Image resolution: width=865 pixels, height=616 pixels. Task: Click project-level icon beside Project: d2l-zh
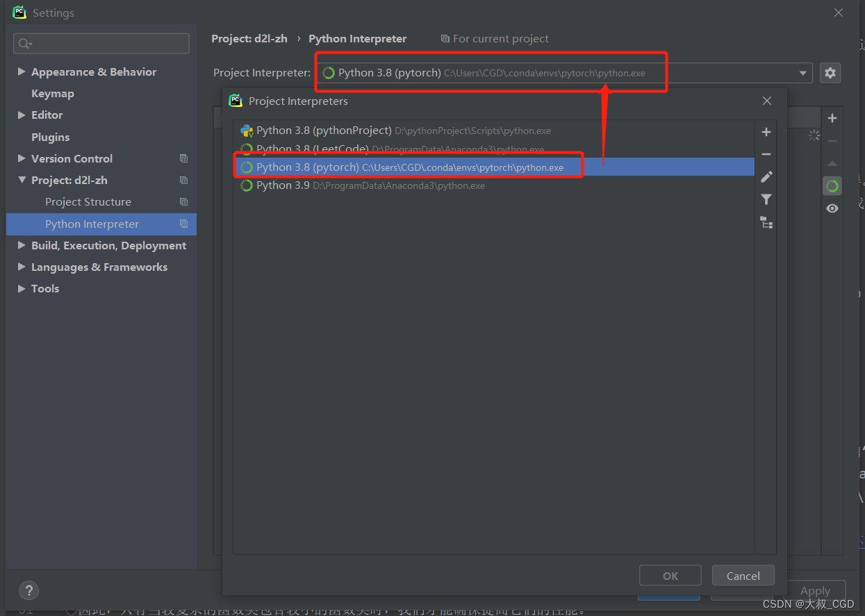pyautogui.click(x=183, y=180)
